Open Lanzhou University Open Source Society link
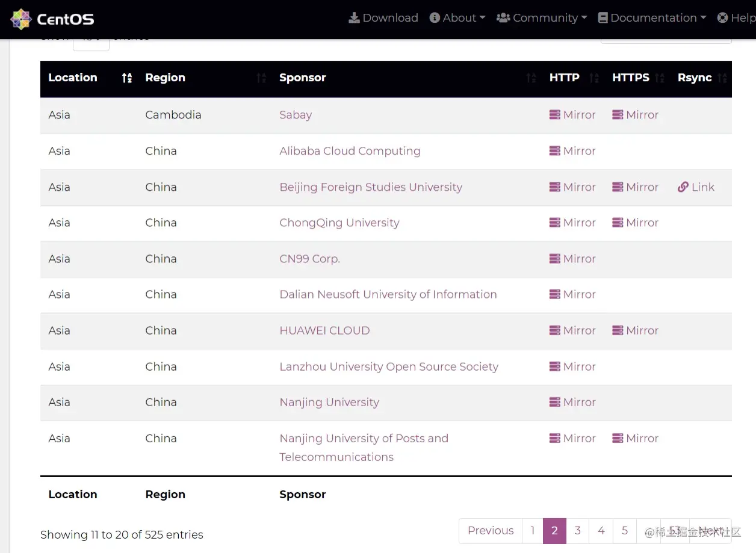756x553 pixels. click(389, 366)
